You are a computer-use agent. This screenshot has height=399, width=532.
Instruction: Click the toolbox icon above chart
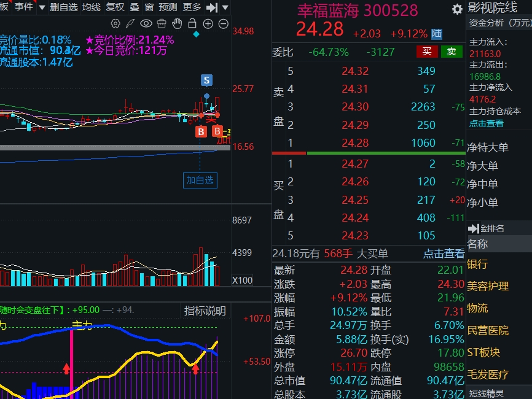(162, 23)
